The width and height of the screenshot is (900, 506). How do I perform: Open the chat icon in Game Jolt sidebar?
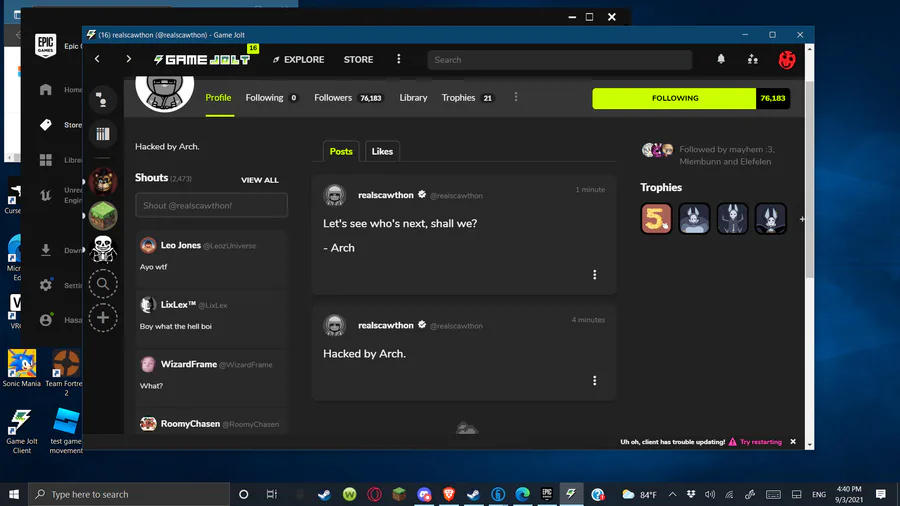[103, 100]
